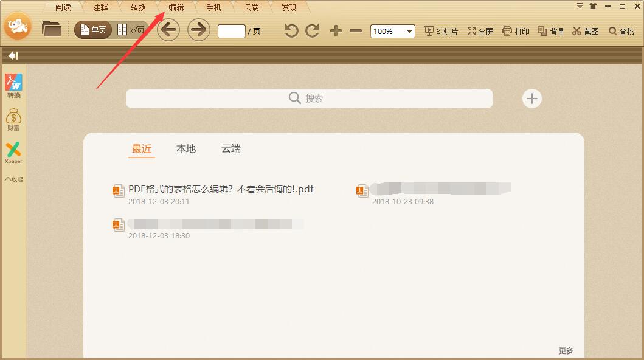Viewport: 644px width, 360px height.
Task: Open the 查找 search tool
Action: (621, 30)
